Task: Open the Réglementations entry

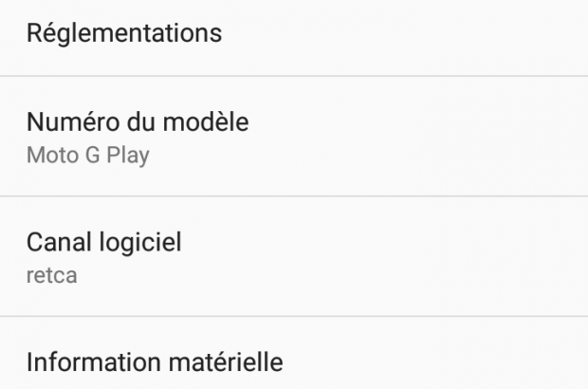Action: [x=124, y=34]
